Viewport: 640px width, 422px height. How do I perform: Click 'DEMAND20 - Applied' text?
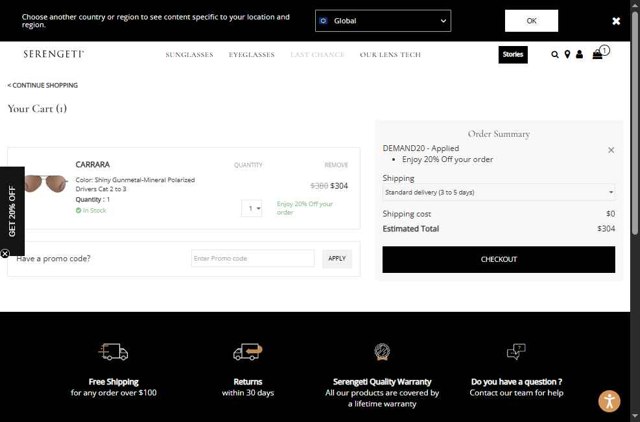421,148
